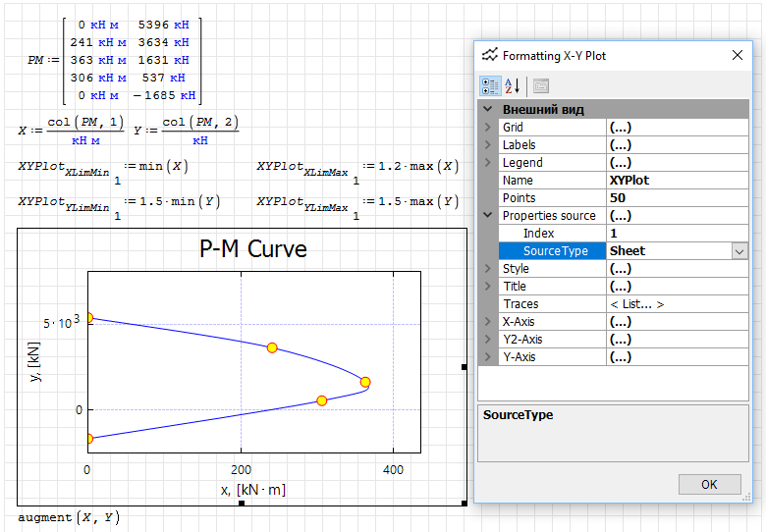Expand the Style property group
Viewport: 766px width, 532px height.
488,269
